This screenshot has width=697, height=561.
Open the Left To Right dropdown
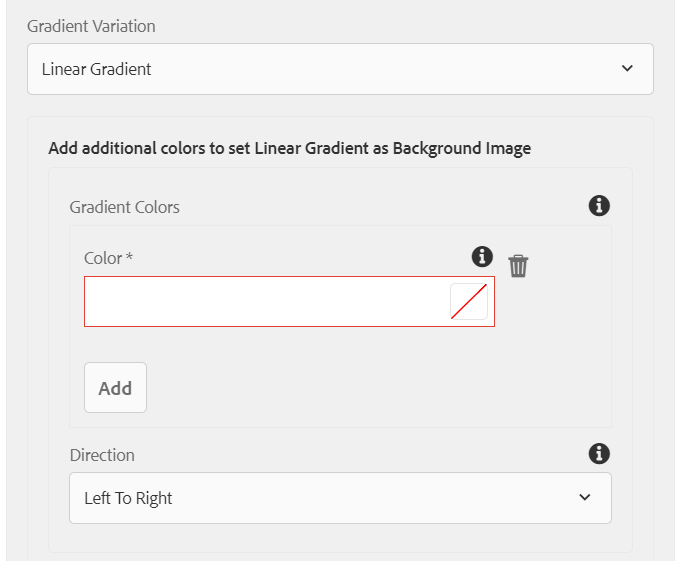click(x=340, y=498)
